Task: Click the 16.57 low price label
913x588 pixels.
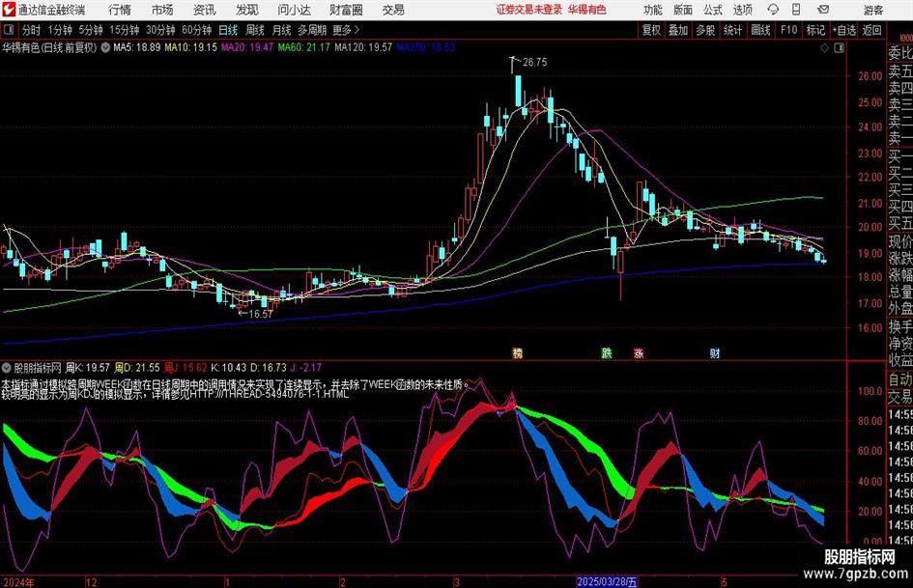Action: point(260,314)
